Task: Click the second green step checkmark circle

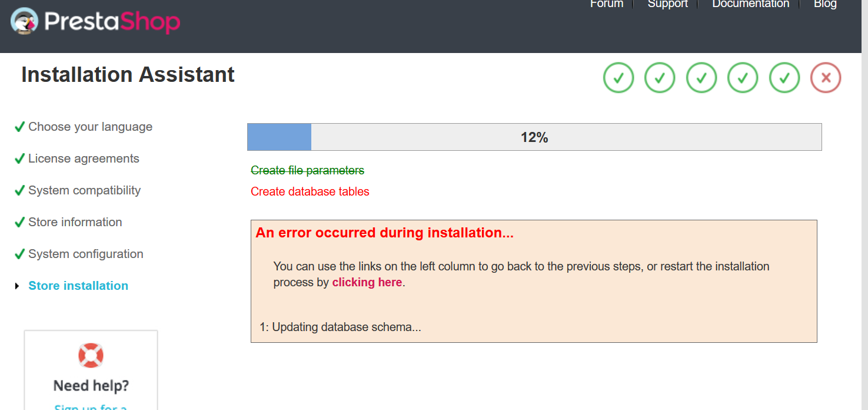Action: 660,78
